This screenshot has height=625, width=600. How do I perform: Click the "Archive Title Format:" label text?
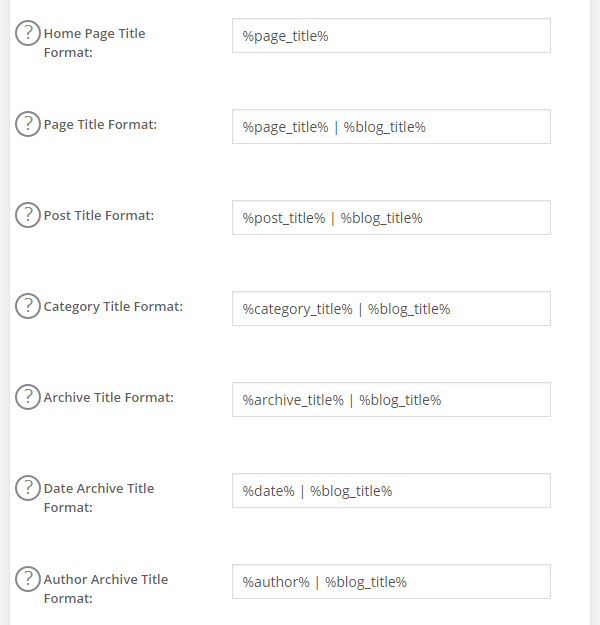coord(108,398)
